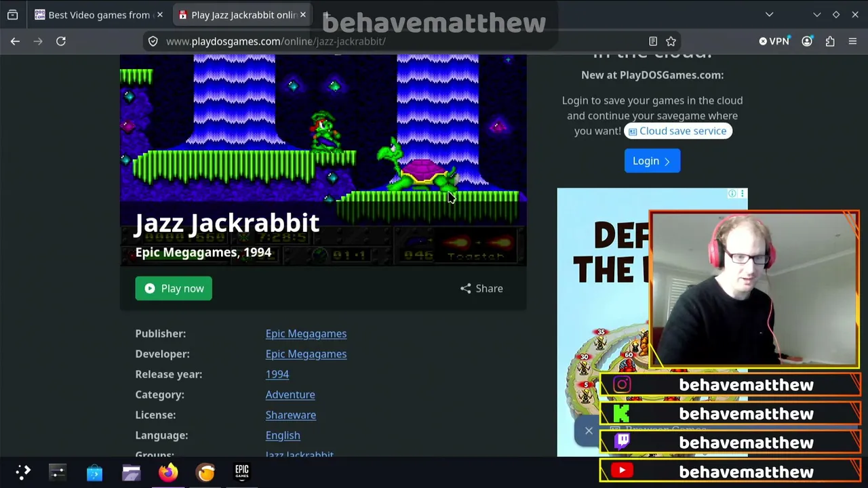Open a new browser tab
This screenshot has width=868, height=488.
326,14
